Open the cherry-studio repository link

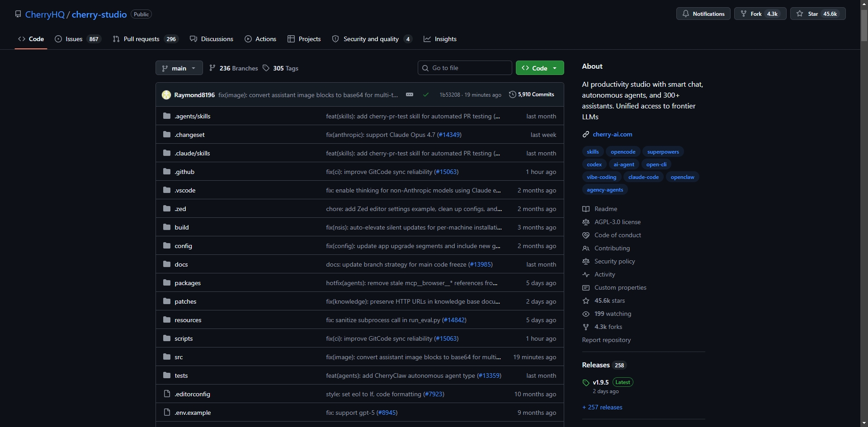point(99,14)
